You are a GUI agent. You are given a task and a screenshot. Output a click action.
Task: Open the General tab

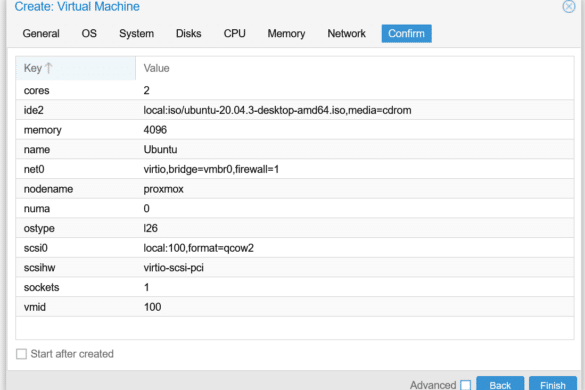pyautogui.click(x=41, y=34)
